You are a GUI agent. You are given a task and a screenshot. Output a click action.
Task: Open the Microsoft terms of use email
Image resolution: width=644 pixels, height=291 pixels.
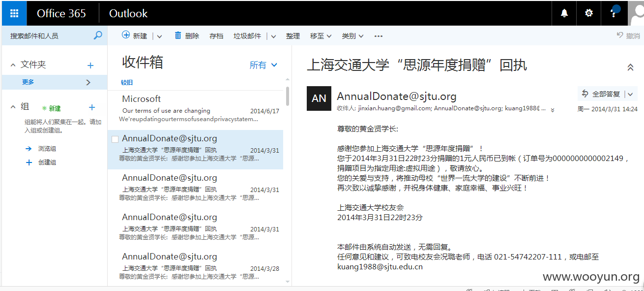[195, 110]
